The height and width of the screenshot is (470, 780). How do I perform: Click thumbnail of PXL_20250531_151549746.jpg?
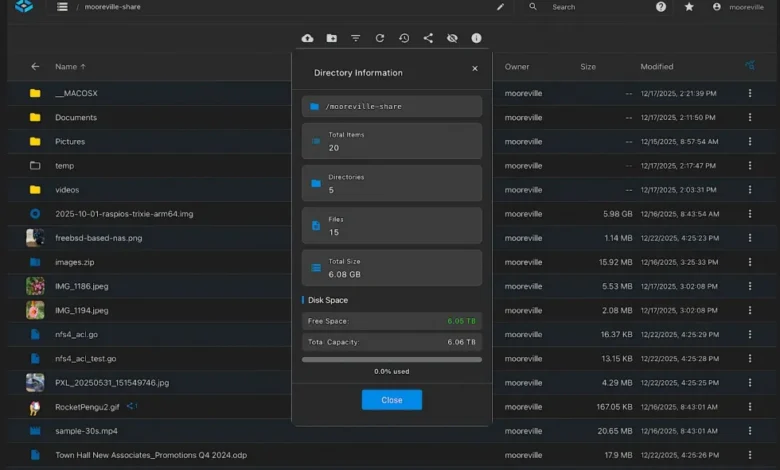[x=35, y=382]
